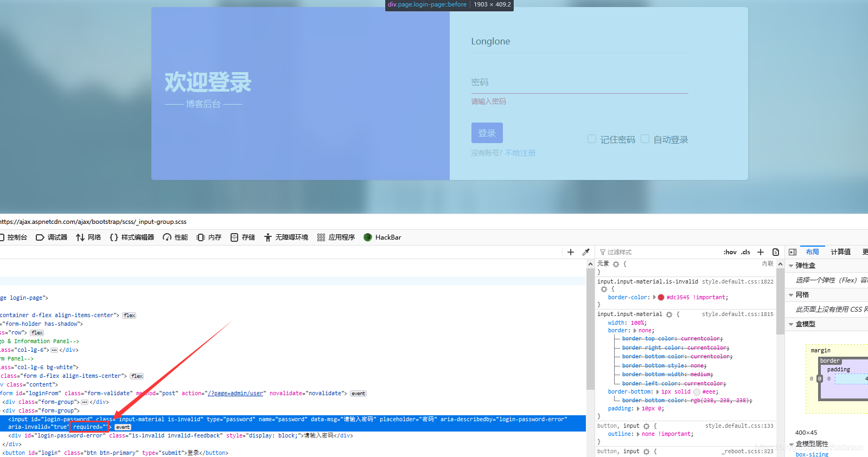Open the 应用程序 application tab
This screenshot has width=868, height=457.
pyautogui.click(x=336, y=237)
